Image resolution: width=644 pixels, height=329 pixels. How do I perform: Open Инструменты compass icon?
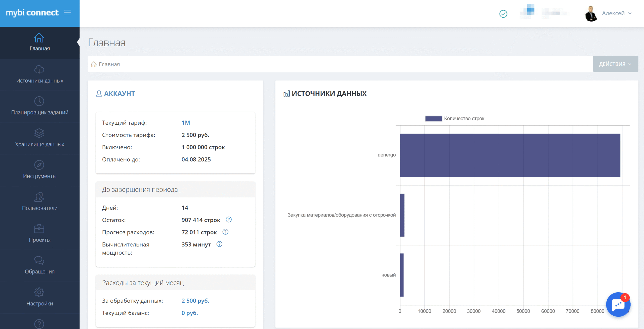click(x=39, y=165)
